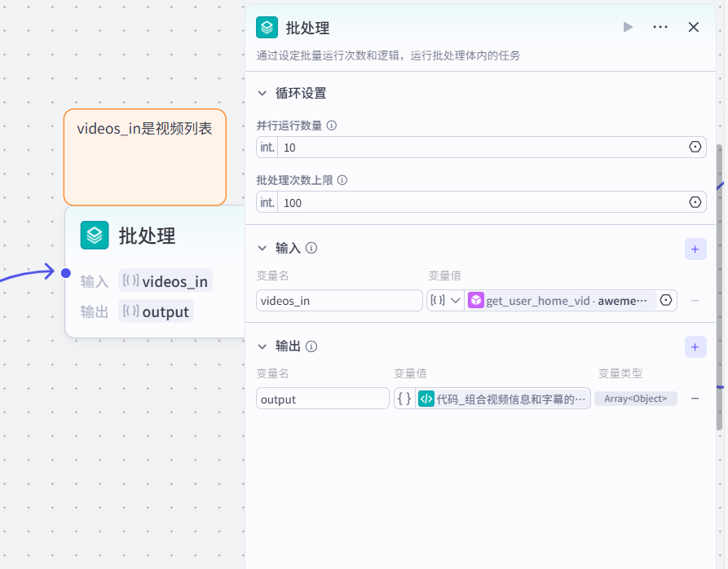Click info icon next to 批处理次数上限
The image size is (728, 569).
[x=342, y=180]
